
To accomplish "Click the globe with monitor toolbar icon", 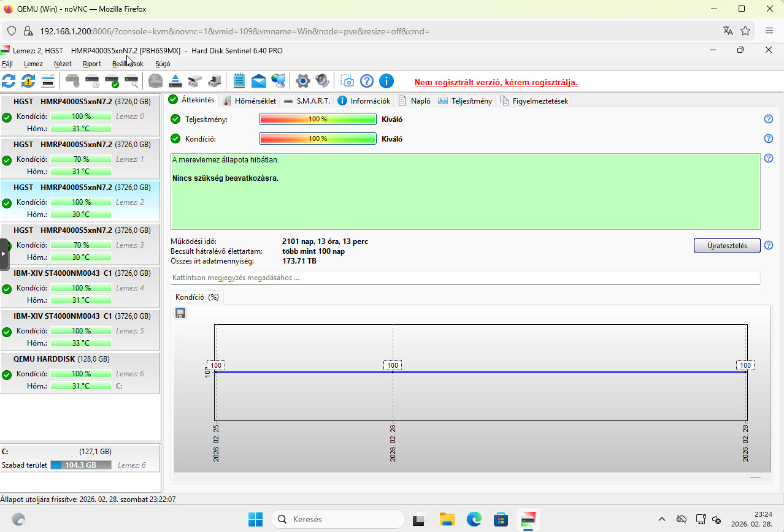I will (x=279, y=81).
